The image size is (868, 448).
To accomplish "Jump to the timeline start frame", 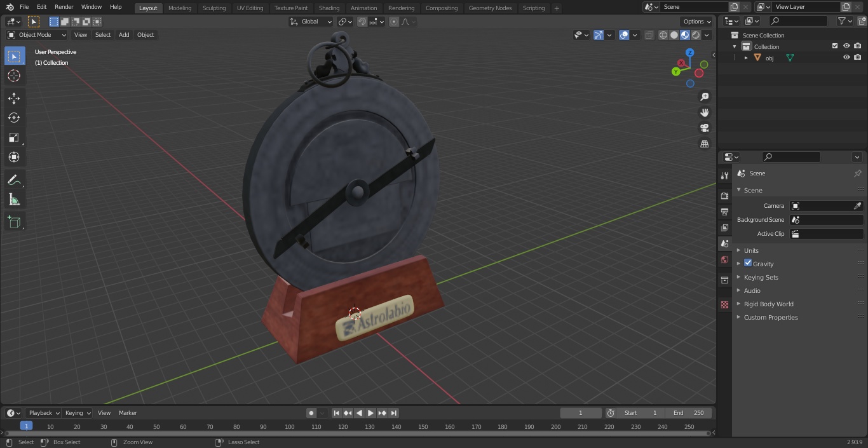I will (x=337, y=413).
